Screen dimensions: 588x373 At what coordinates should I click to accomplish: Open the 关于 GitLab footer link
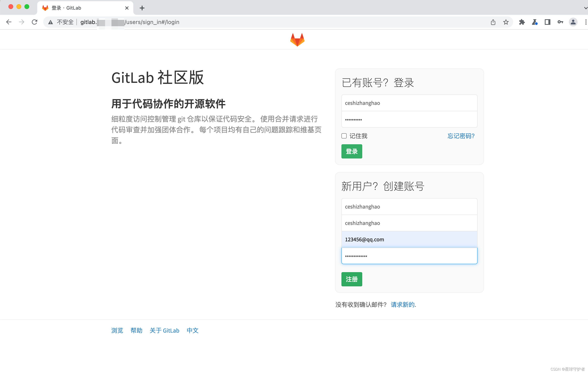point(164,330)
